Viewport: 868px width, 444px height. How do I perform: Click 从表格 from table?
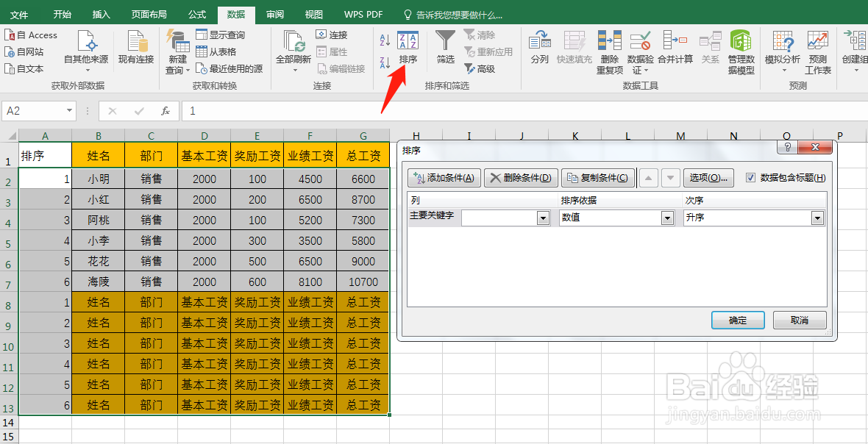pyautogui.click(x=216, y=52)
